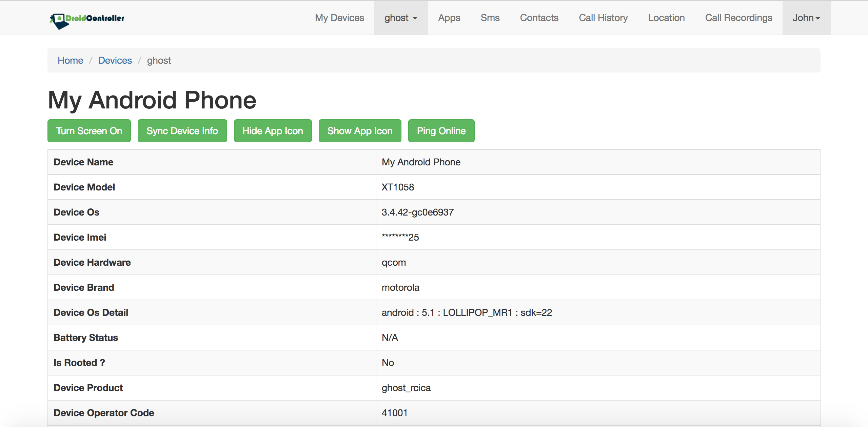Expand the John user menu

(806, 18)
